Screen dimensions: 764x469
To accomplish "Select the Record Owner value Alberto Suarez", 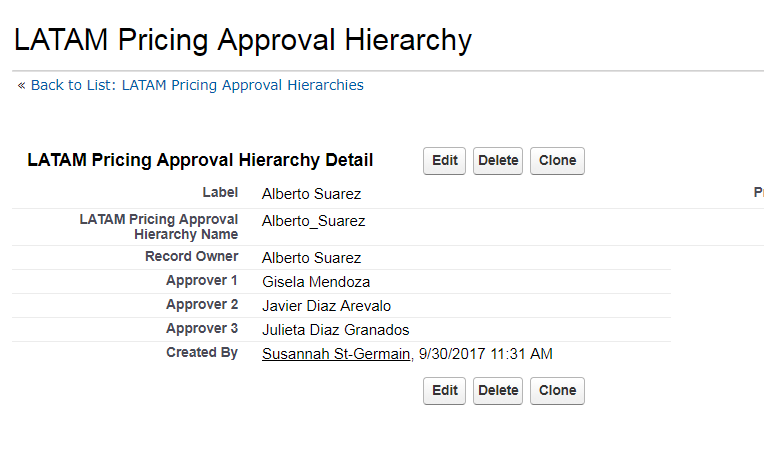I will click(311, 258).
